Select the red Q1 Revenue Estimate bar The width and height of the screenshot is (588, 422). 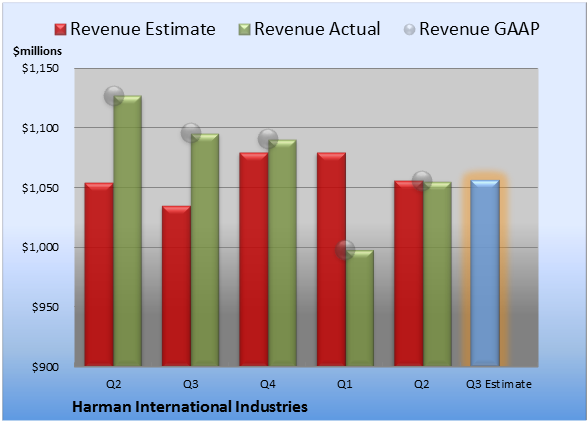pyautogui.click(x=331, y=259)
